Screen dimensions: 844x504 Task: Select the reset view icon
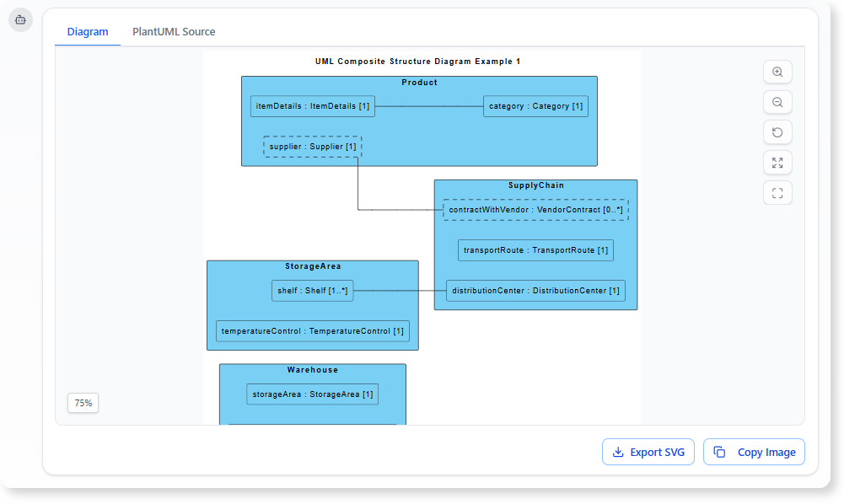(777, 132)
